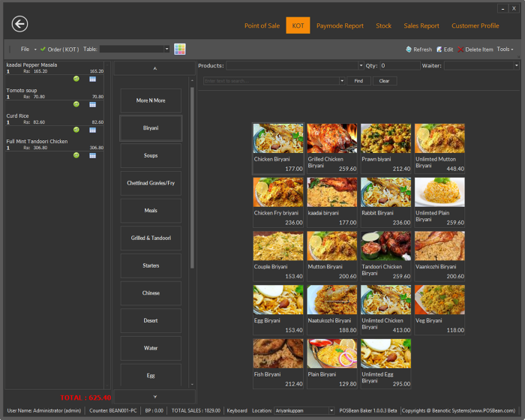
Task: Switch to Point of Sale tab
Action: pyautogui.click(x=262, y=25)
